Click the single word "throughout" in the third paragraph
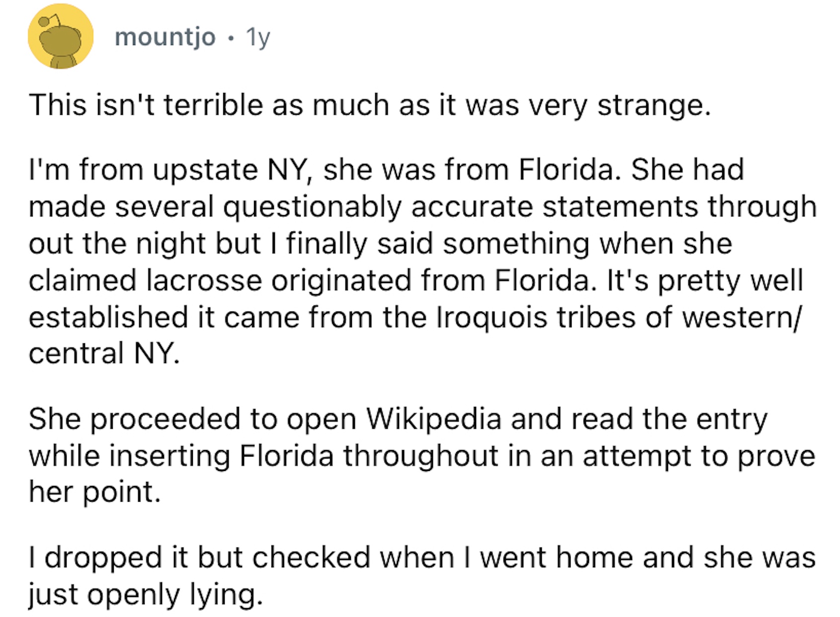The image size is (840, 617). [x=420, y=456]
